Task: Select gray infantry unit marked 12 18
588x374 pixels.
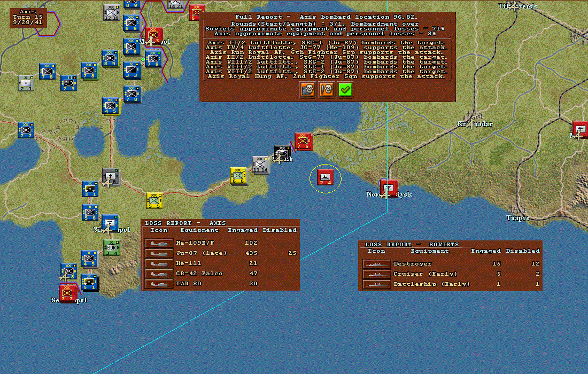Action: coord(111,13)
